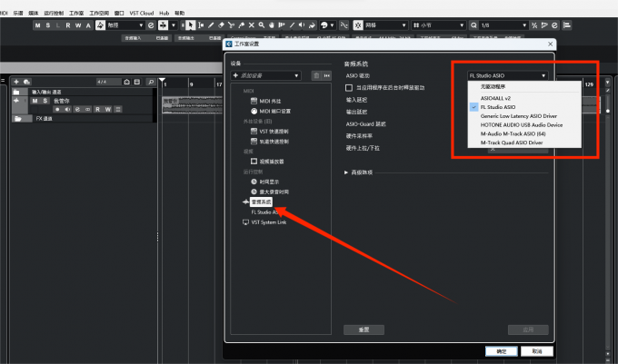
Task: Select the Erase tool
Action: pyautogui.click(x=221, y=25)
